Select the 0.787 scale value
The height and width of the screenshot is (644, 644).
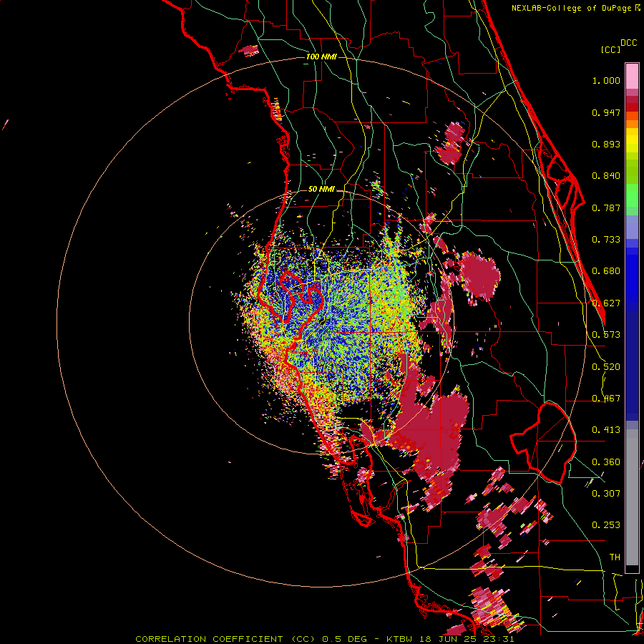click(x=606, y=208)
